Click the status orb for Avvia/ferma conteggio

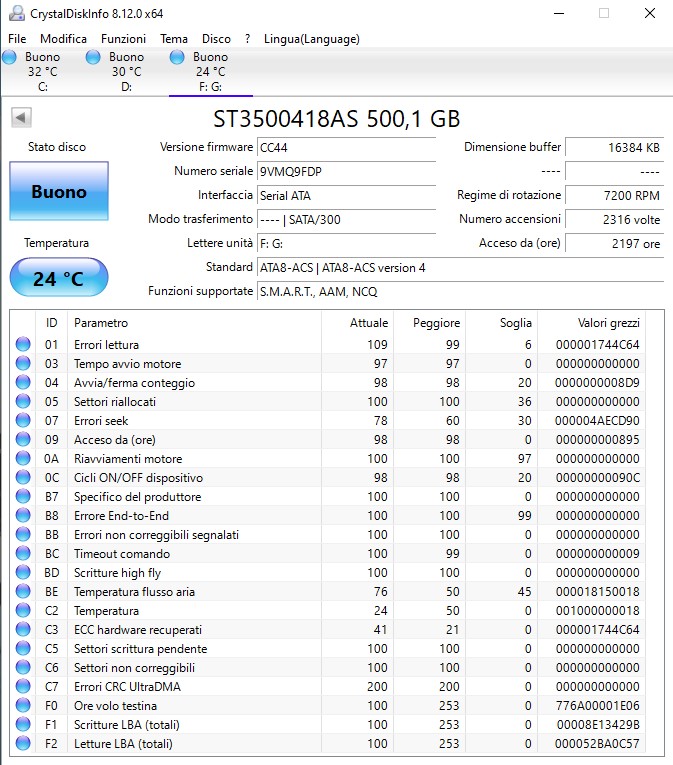point(23,382)
